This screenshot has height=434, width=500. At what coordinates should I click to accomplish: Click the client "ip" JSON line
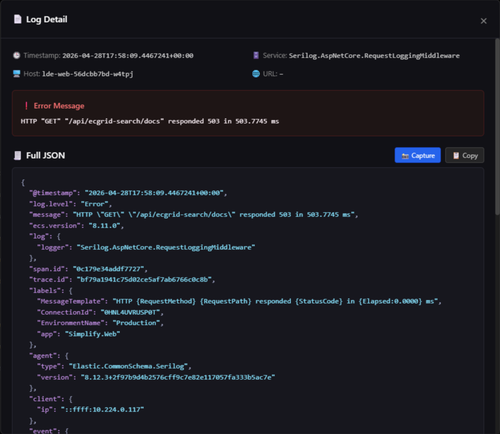point(91,410)
